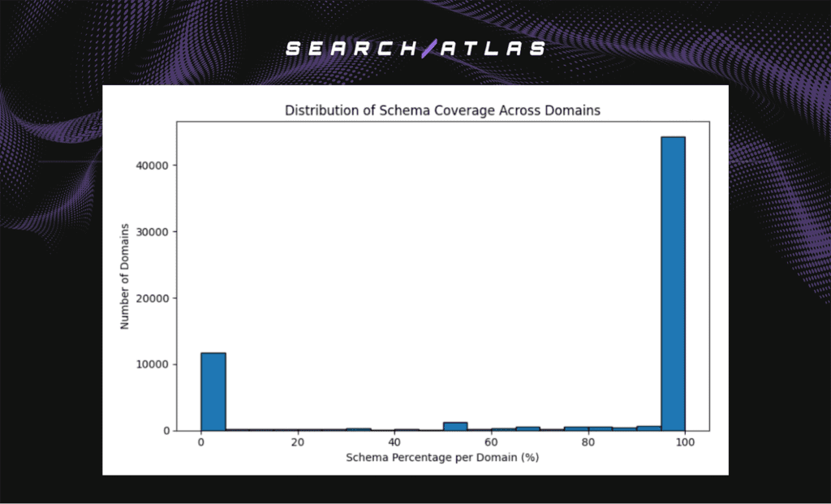Click the 20 tick on the x-axis

pos(297,442)
